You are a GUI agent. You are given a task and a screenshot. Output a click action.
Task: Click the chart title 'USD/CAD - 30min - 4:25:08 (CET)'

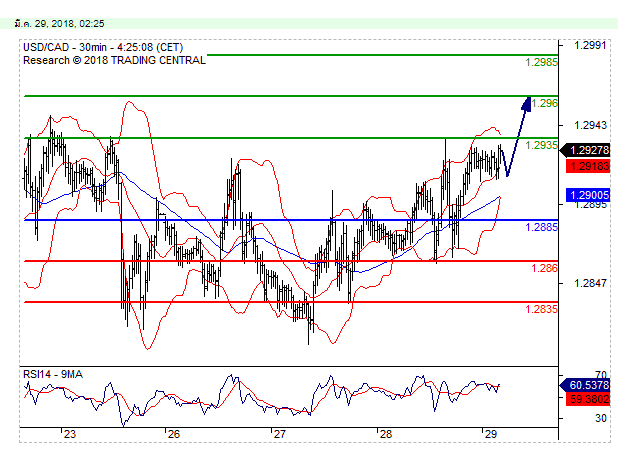[x=103, y=47]
